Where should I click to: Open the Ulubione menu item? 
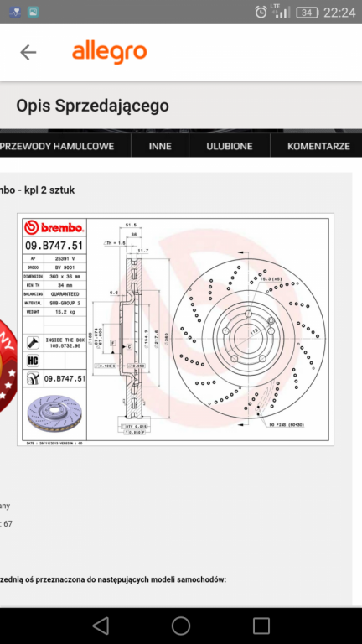[230, 146]
